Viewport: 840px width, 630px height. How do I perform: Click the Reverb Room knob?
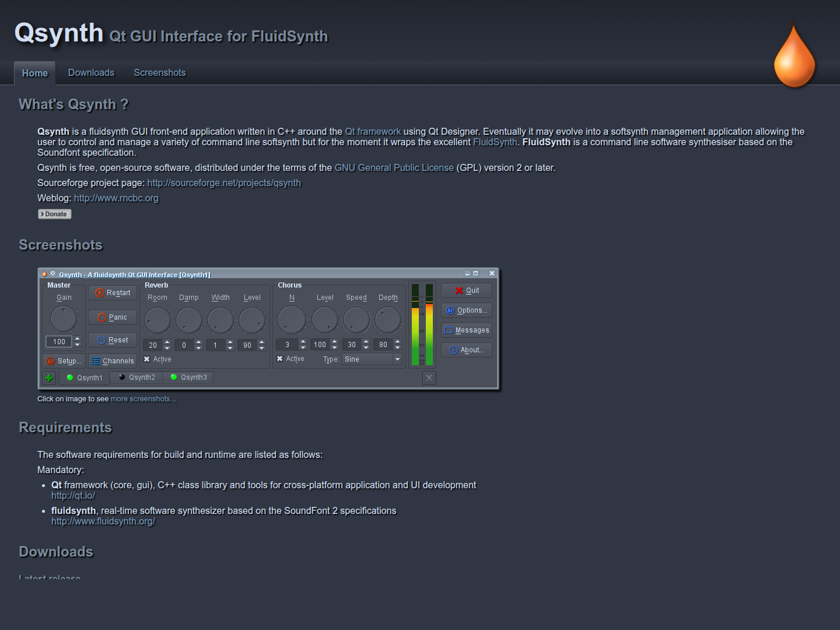coord(157,320)
